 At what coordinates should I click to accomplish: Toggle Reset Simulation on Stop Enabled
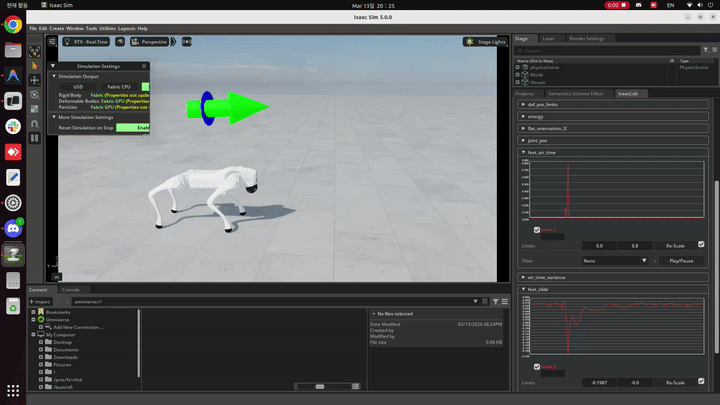(x=133, y=128)
